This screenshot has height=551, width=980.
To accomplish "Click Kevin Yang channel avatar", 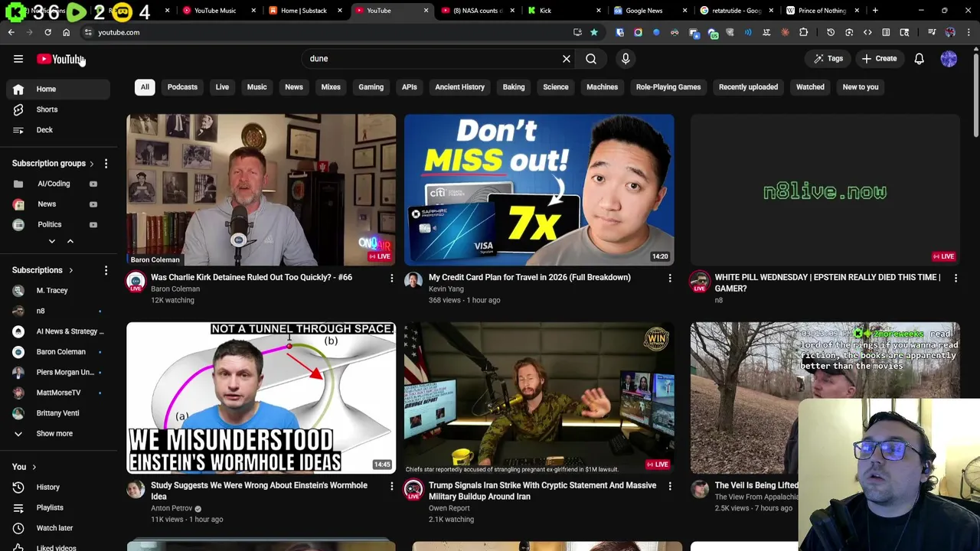I will click(413, 281).
